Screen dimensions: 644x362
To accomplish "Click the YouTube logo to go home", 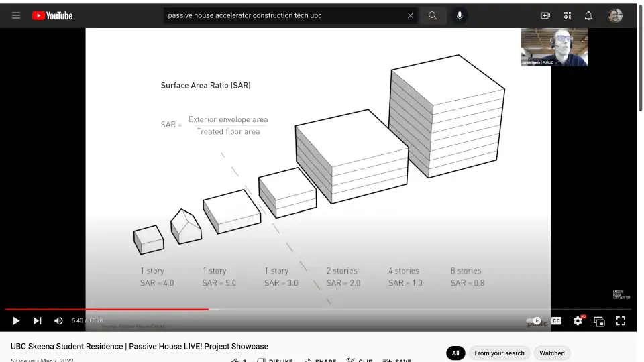I will tap(52, 15).
